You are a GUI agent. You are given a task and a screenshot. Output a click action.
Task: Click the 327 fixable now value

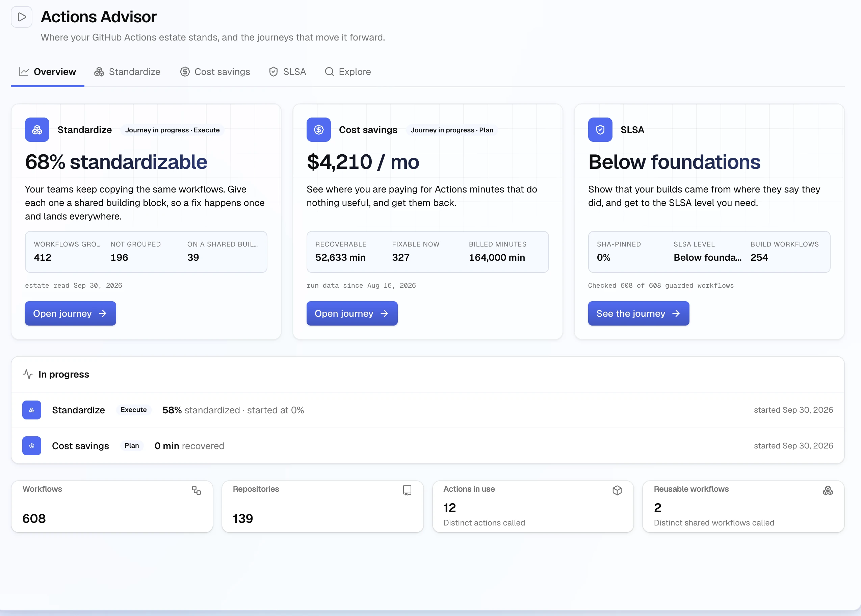tap(401, 258)
